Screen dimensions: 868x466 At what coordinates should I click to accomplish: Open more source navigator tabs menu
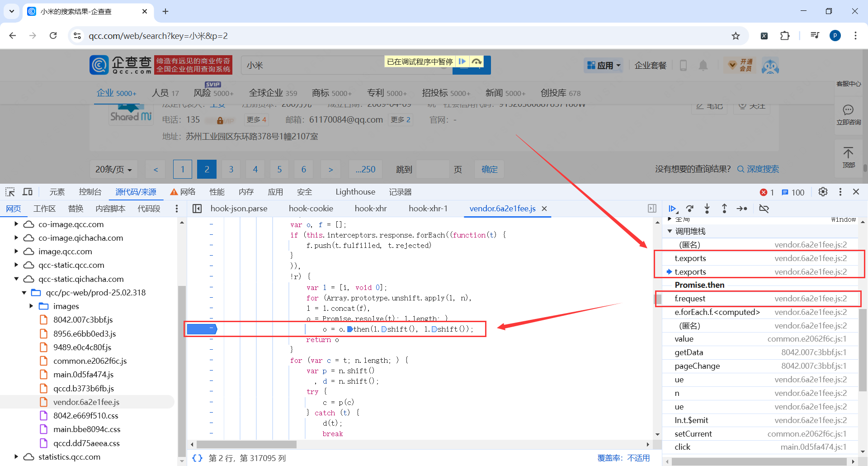click(x=177, y=209)
